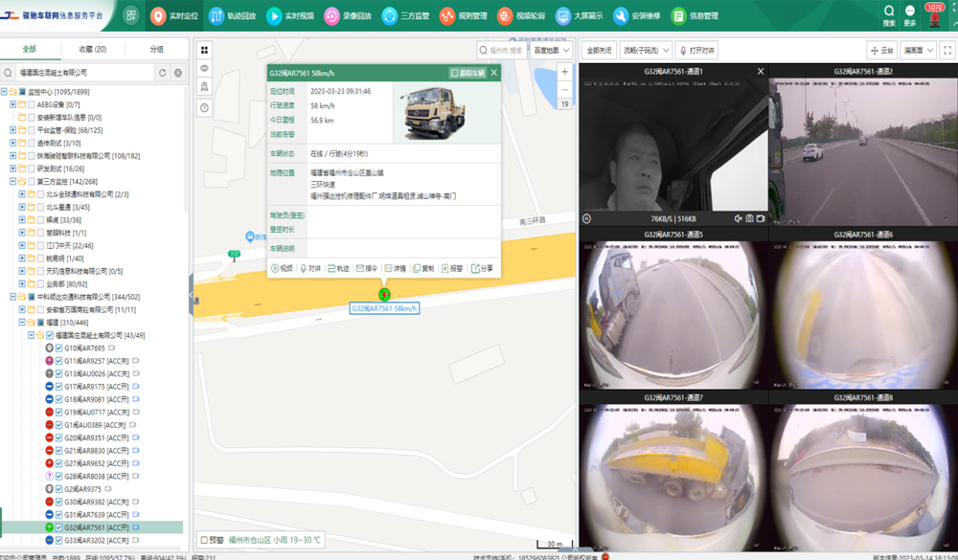Open 录像回放 recording playback module
Viewport: 958px width, 560px height.
point(347,16)
